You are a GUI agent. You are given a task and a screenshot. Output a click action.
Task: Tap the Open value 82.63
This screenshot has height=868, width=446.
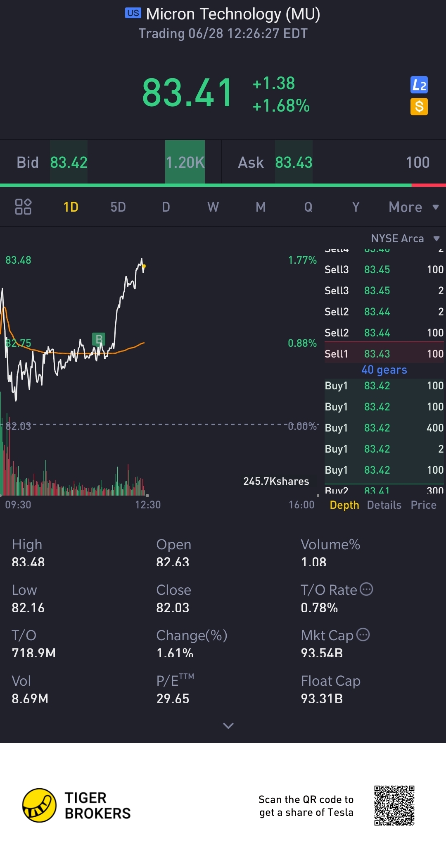[173, 562]
